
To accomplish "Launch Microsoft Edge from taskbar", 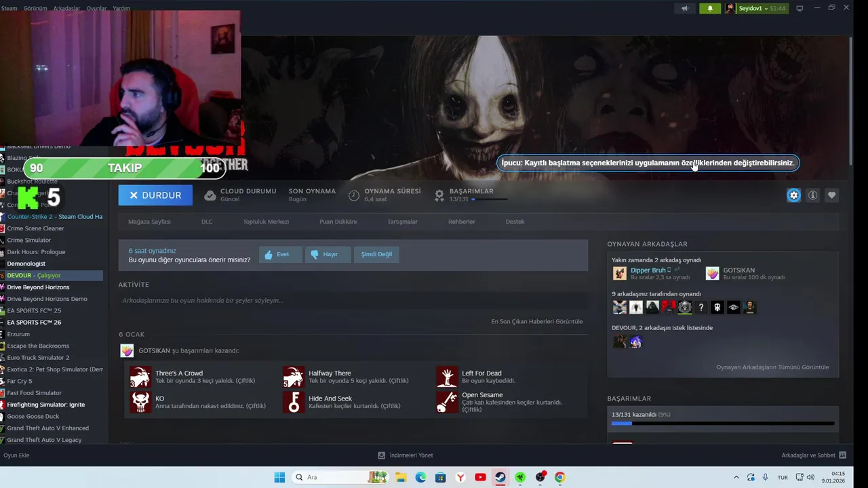I will (x=420, y=477).
